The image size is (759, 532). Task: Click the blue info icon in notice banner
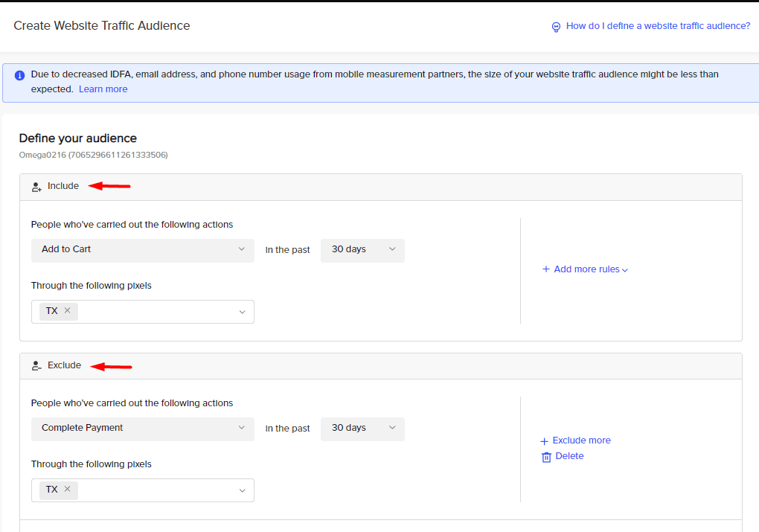(20, 75)
